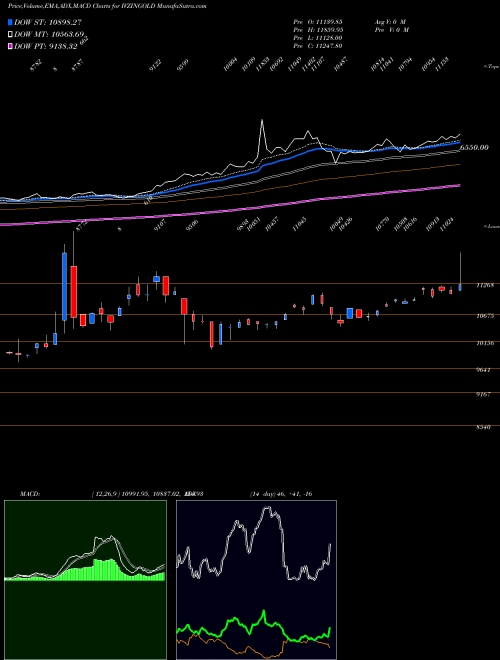500x660 pixels.
Task: Click the 8540 price level label
Action: point(483,428)
